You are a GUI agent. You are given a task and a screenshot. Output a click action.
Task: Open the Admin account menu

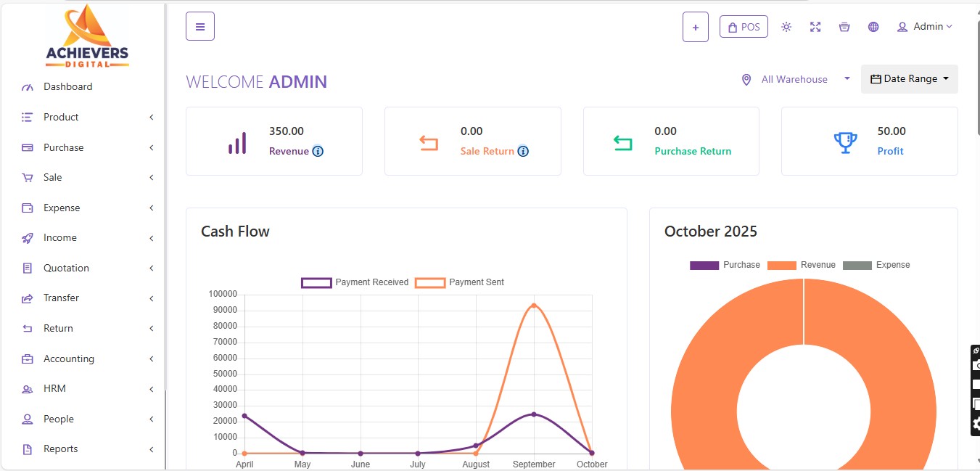click(x=925, y=26)
